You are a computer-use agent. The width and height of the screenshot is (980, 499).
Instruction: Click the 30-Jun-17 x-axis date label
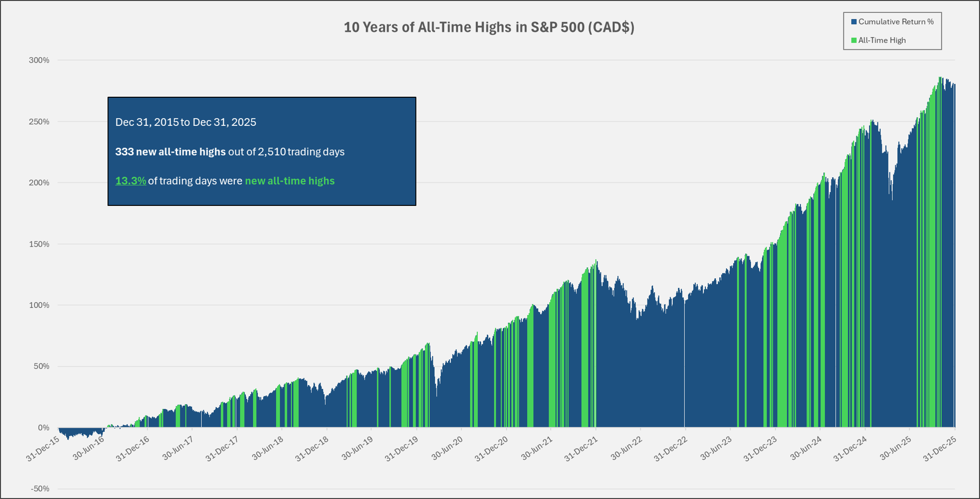click(178, 448)
